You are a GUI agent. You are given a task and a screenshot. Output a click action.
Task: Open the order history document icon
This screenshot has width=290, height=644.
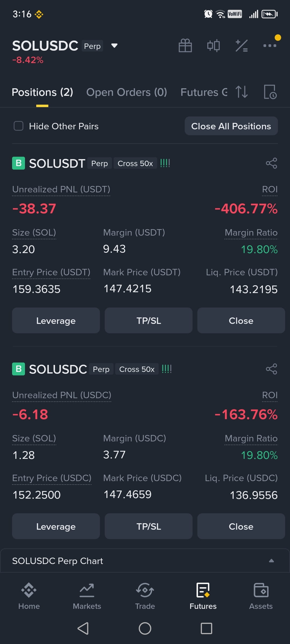point(270,92)
